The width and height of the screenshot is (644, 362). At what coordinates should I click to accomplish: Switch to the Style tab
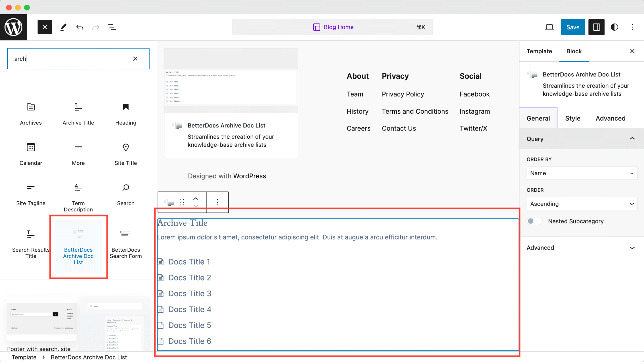coord(573,118)
